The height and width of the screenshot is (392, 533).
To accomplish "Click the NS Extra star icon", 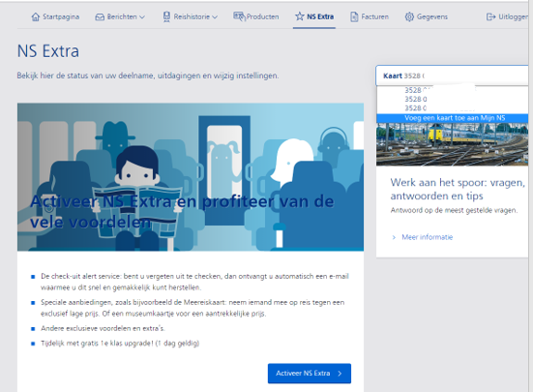I will pyautogui.click(x=300, y=16).
